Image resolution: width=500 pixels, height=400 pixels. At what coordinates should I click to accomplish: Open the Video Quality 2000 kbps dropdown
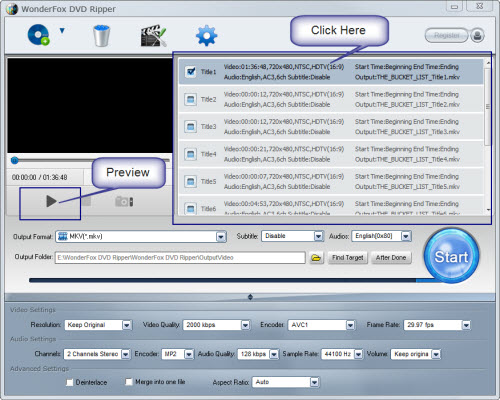click(x=245, y=325)
